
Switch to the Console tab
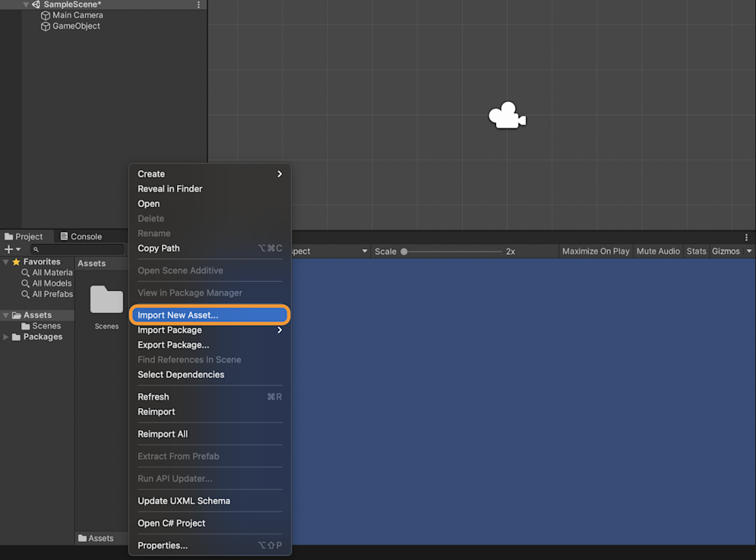click(x=85, y=236)
